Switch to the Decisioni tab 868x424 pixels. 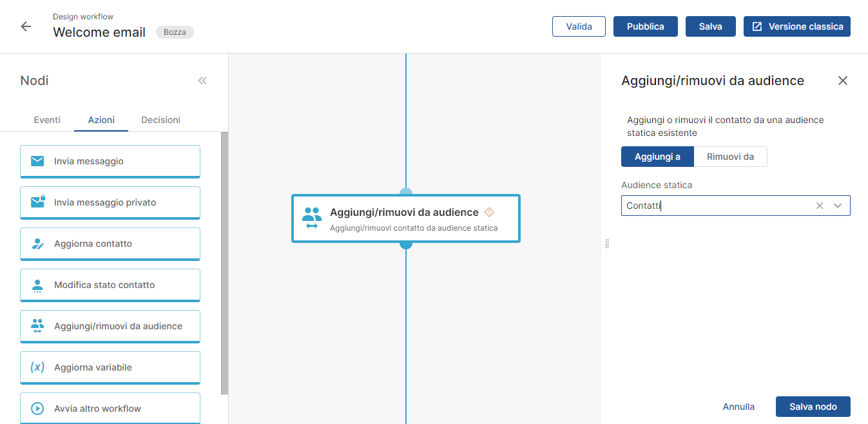point(160,120)
